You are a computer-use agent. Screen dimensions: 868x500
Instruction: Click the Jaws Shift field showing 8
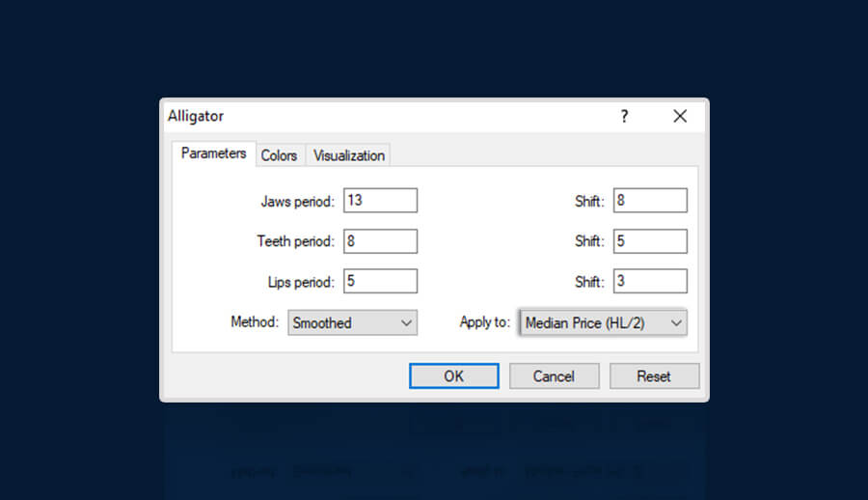649,201
